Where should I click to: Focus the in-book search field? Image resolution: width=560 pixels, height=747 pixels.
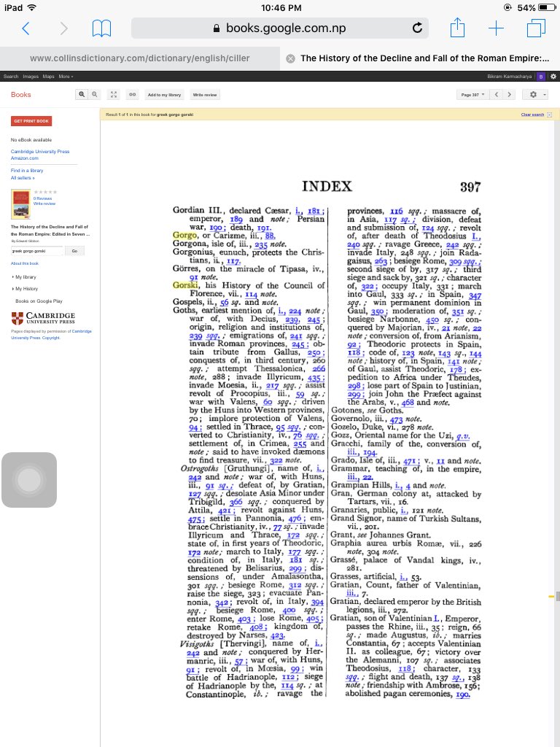36,251
